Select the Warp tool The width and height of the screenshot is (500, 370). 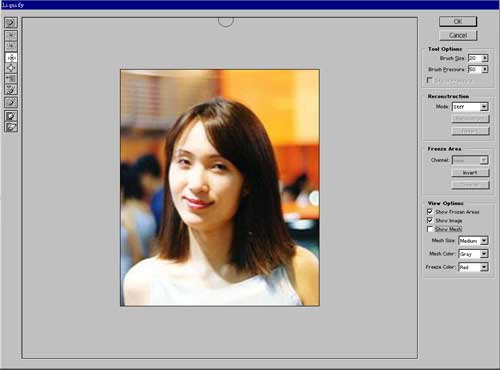[11, 23]
